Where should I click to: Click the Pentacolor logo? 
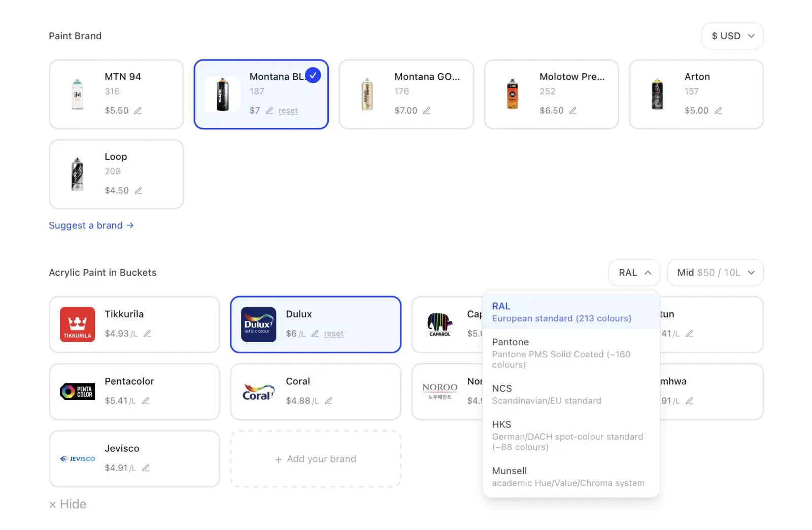(x=78, y=392)
